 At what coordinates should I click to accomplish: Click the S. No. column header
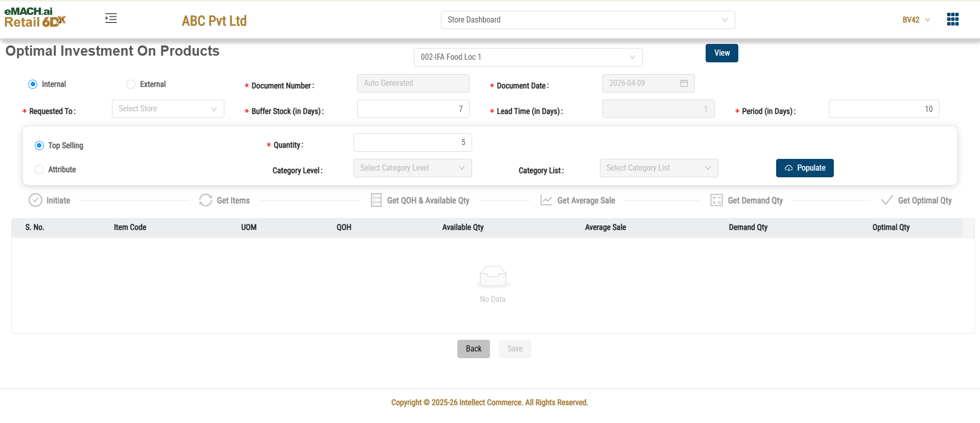(x=35, y=227)
